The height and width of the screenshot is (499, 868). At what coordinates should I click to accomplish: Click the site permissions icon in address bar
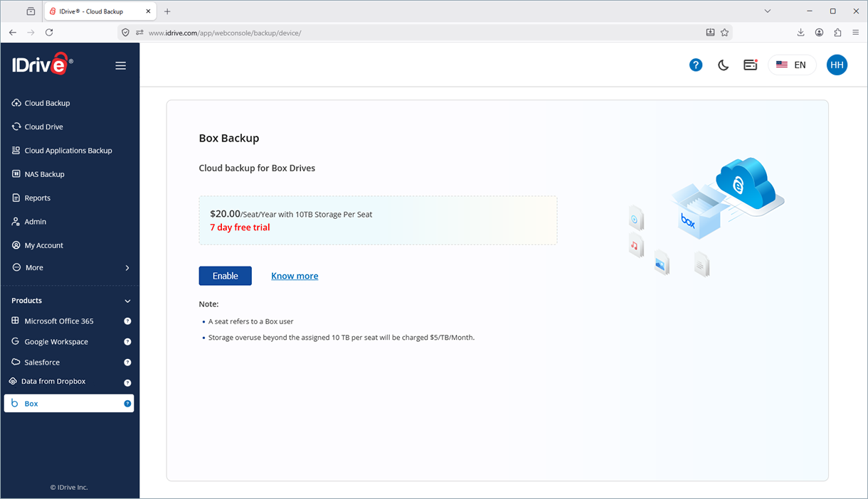[x=139, y=33]
